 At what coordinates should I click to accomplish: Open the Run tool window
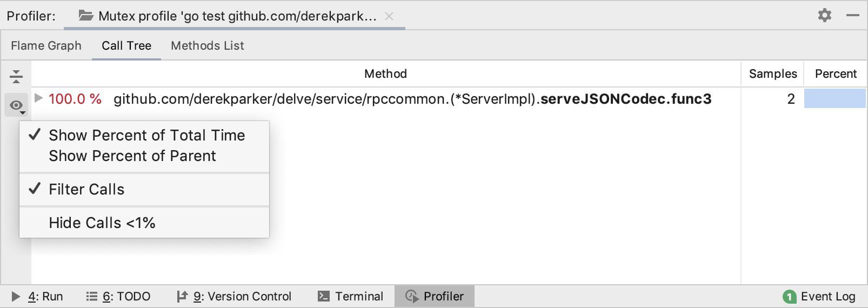37,296
